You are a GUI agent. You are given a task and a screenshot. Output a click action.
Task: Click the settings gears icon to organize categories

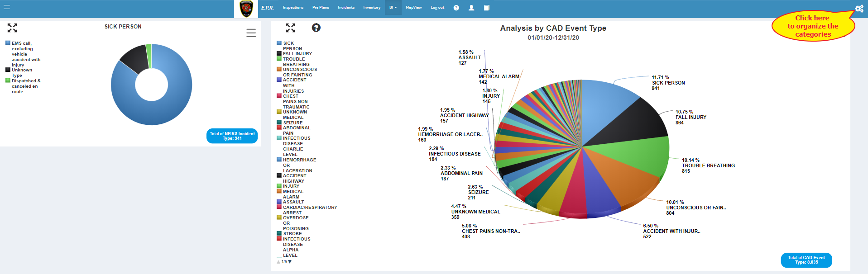pos(859,9)
